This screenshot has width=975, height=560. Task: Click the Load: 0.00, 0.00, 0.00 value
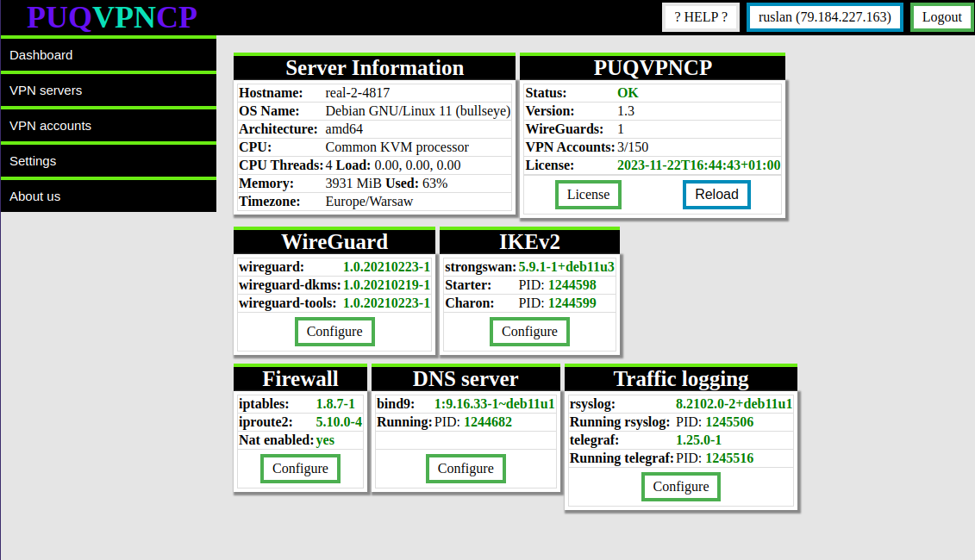(x=398, y=165)
